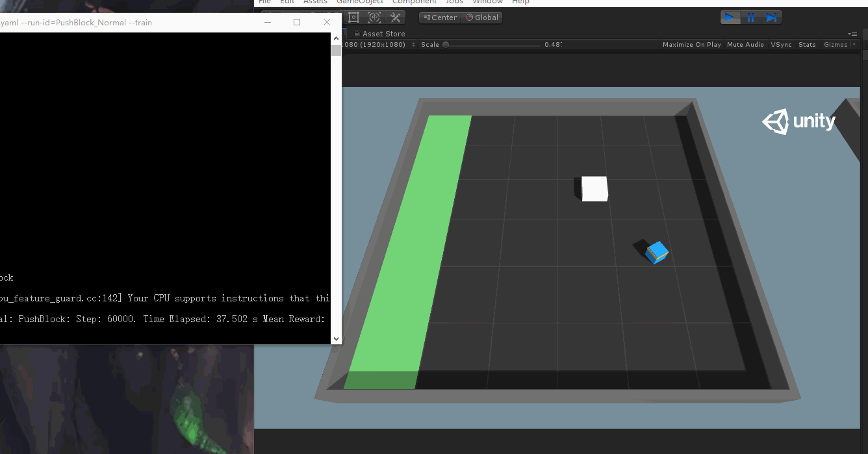Toggle Global handle rotation button
The width and height of the screenshot is (868, 454).
(481, 18)
